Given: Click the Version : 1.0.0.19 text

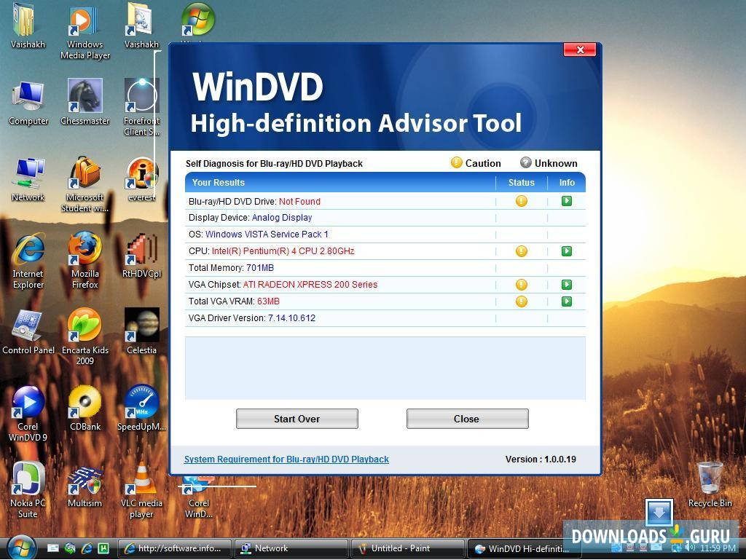Looking at the screenshot, I should point(541,460).
